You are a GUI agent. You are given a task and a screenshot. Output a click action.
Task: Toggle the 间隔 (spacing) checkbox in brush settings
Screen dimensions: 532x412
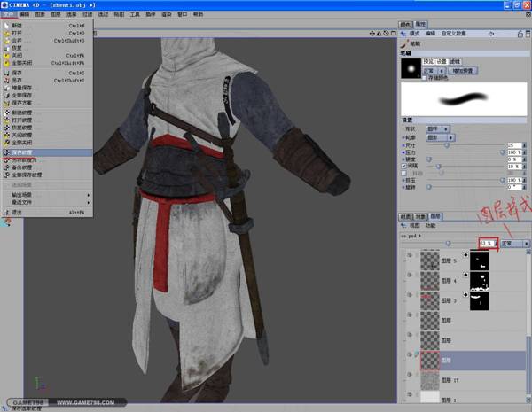[x=403, y=165]
